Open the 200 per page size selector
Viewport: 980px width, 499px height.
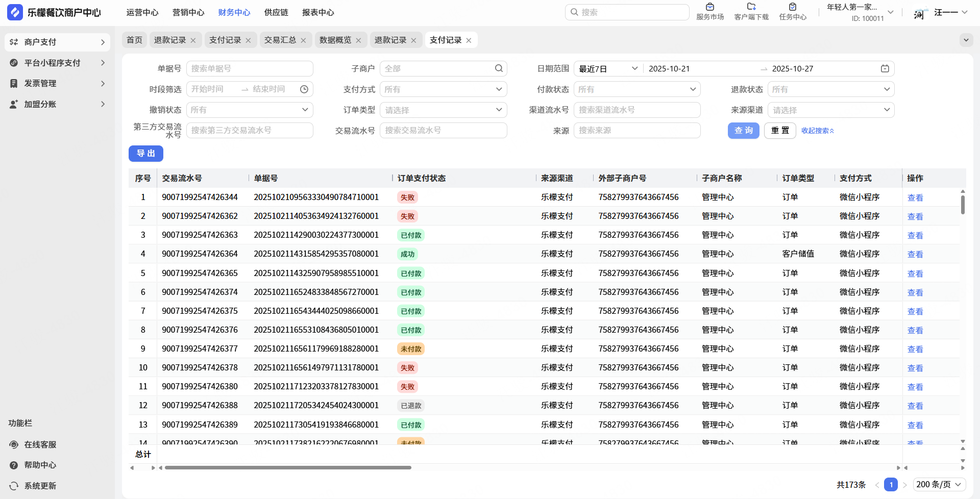[939, 485]
